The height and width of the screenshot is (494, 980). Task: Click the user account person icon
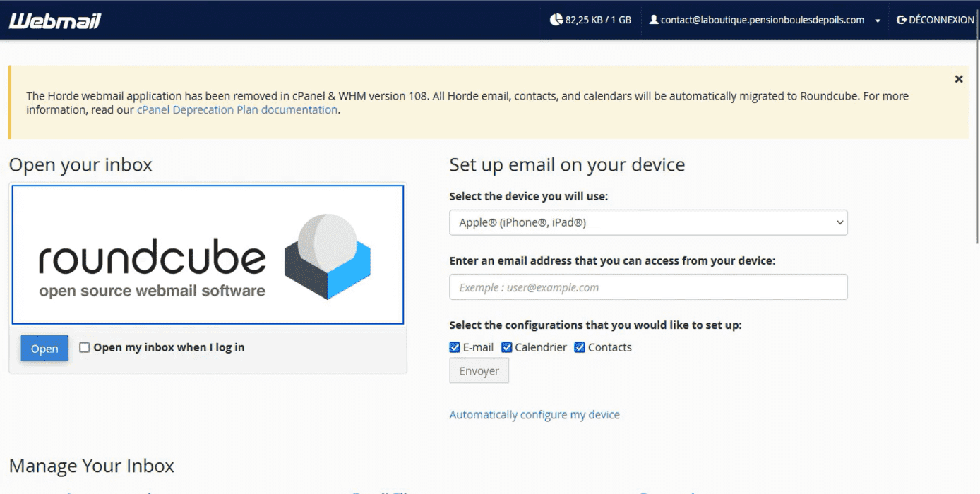point(653,20)
